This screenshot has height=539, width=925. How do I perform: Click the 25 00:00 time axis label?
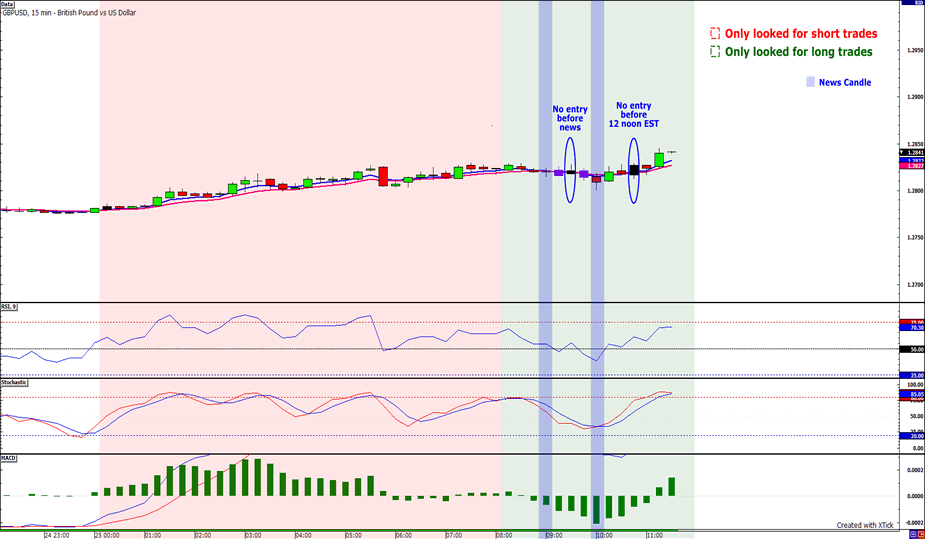[x=107, y=535]
